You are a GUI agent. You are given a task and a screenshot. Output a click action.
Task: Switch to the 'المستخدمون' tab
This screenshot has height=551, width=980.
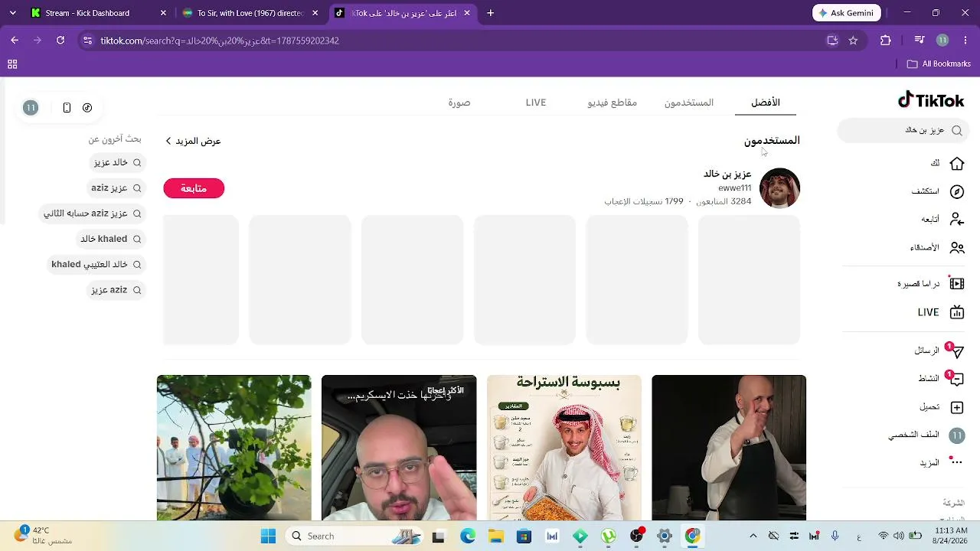tap(689, 103)
